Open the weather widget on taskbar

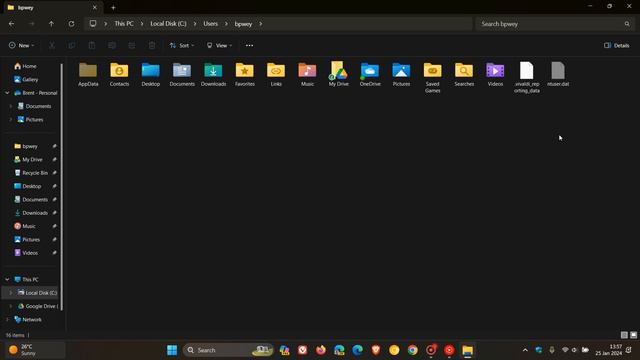(x=34, y=350)
